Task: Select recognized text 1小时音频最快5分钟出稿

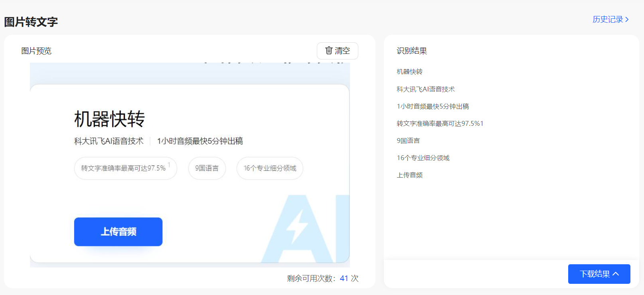Action: (433, 106)
